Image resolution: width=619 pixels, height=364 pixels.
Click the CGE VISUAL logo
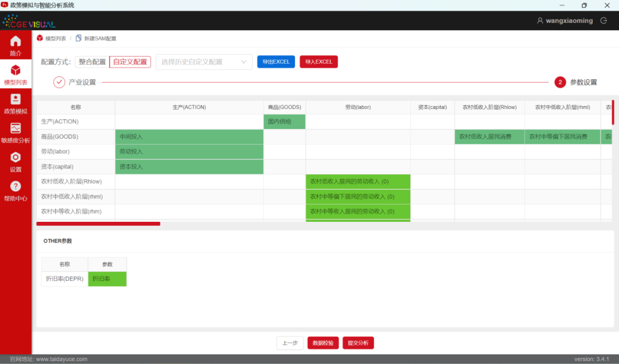29,21
